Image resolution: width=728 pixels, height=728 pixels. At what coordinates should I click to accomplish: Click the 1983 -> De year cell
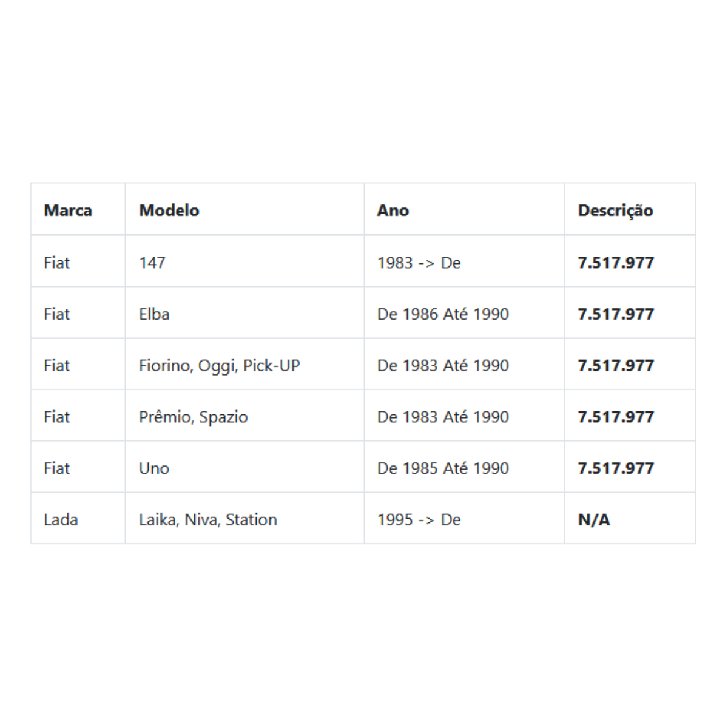[464, 261]
